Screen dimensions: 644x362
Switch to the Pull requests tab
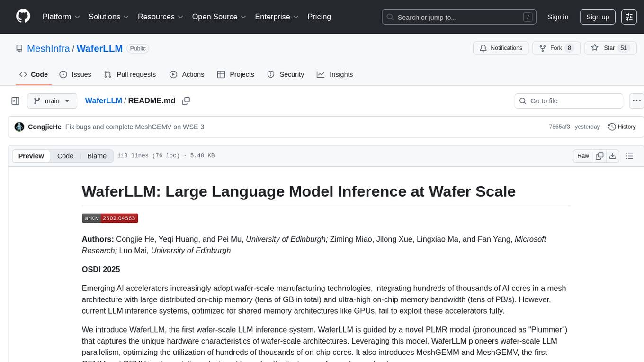pos(130,74)
